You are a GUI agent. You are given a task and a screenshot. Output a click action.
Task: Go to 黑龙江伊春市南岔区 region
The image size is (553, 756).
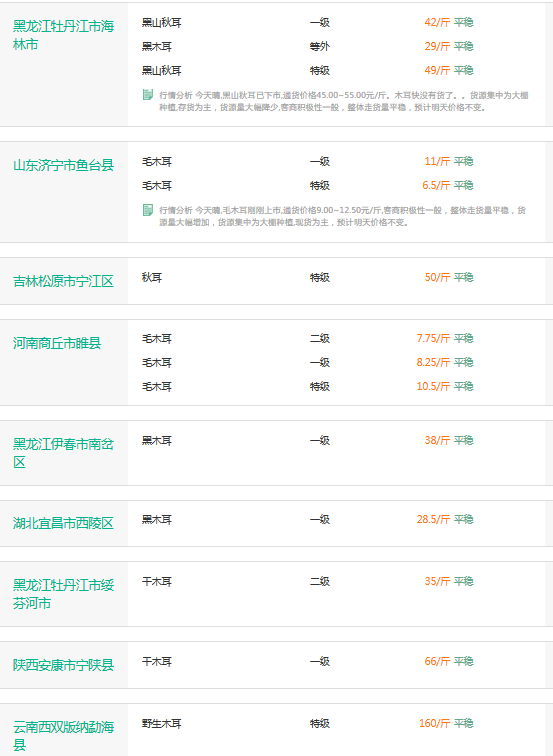(63, 453)
